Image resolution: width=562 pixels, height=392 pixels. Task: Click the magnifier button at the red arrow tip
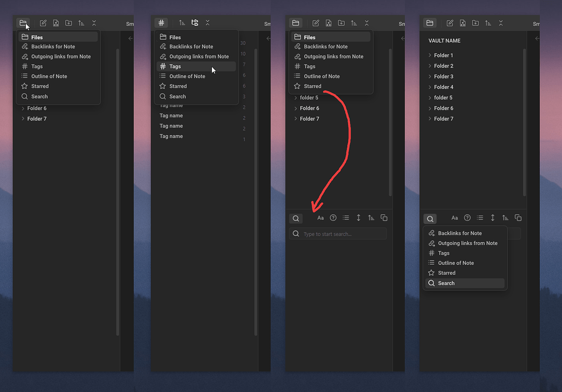[296, 218]
